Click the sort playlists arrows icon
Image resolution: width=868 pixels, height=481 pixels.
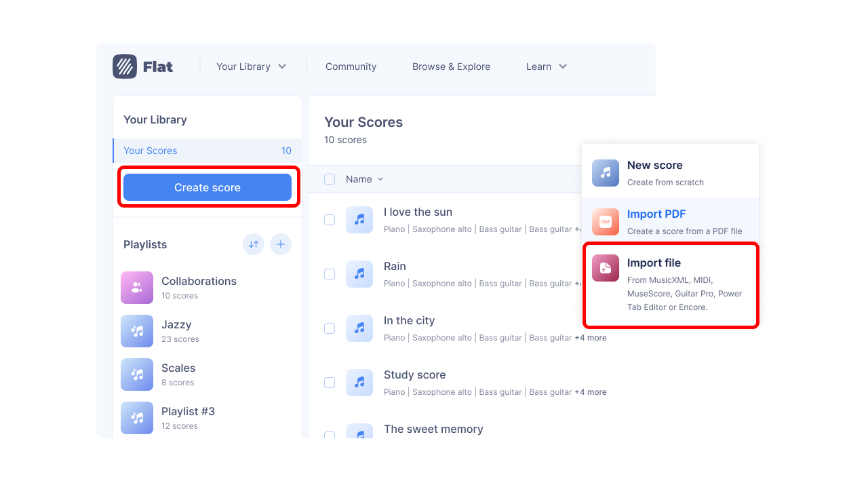coord(254,244)
